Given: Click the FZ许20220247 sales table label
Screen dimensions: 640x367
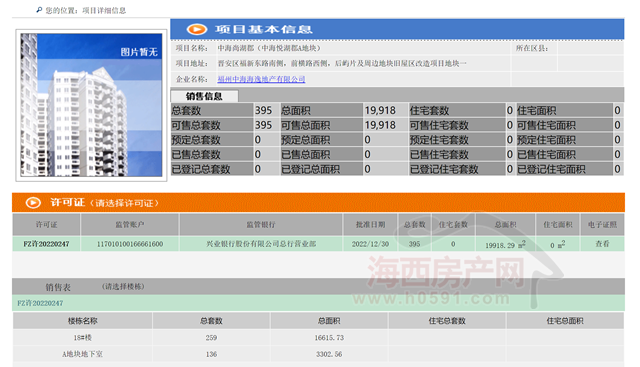Looking at the screenshot, I should (x=40, y=303).
